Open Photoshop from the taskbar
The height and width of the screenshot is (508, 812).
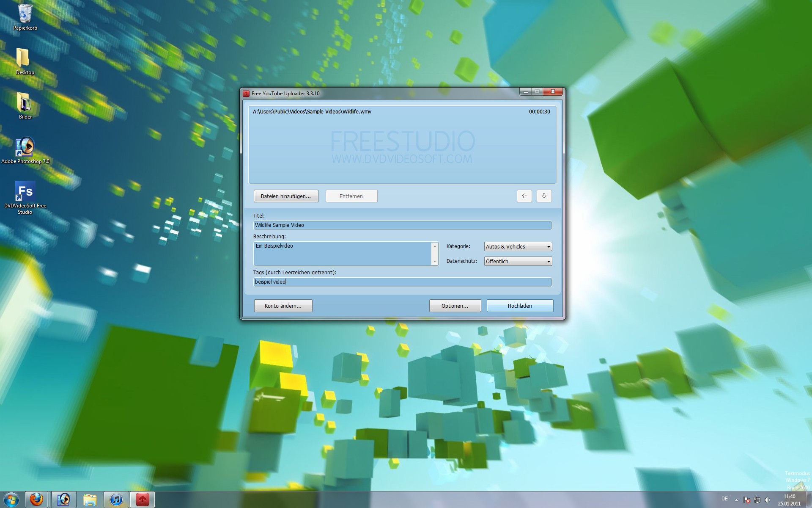[64, 500]
